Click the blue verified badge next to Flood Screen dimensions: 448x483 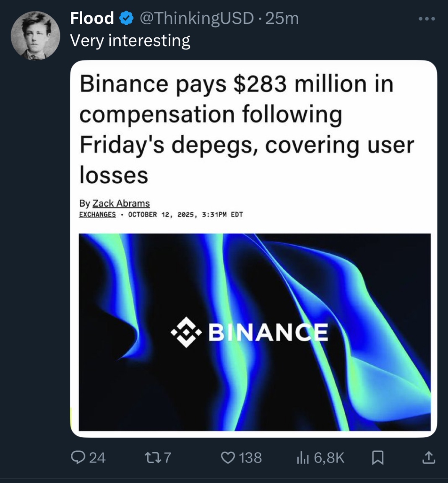tap(127, 18)
